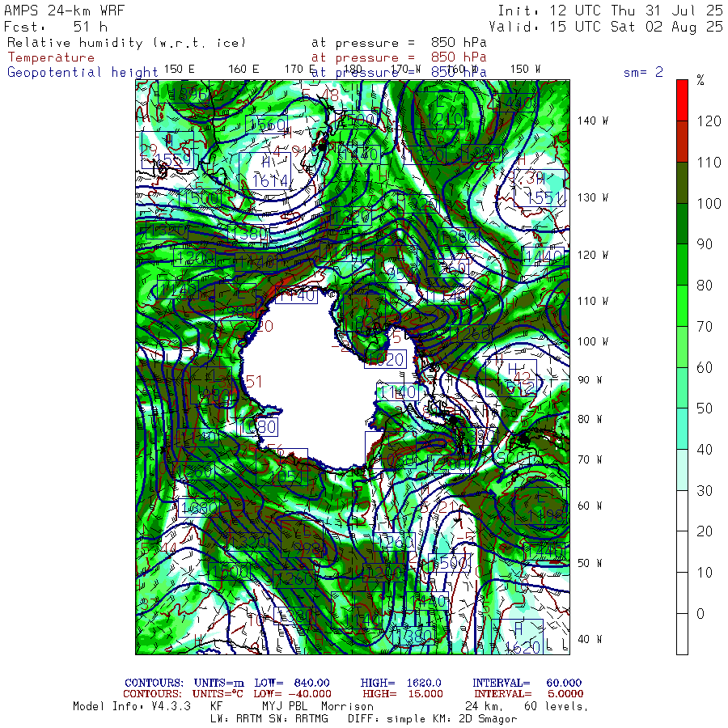Click the "AMPS 24-km WRF" title text
The height and width of the screenshot is (728, 728).
click(x=64, y=11)
